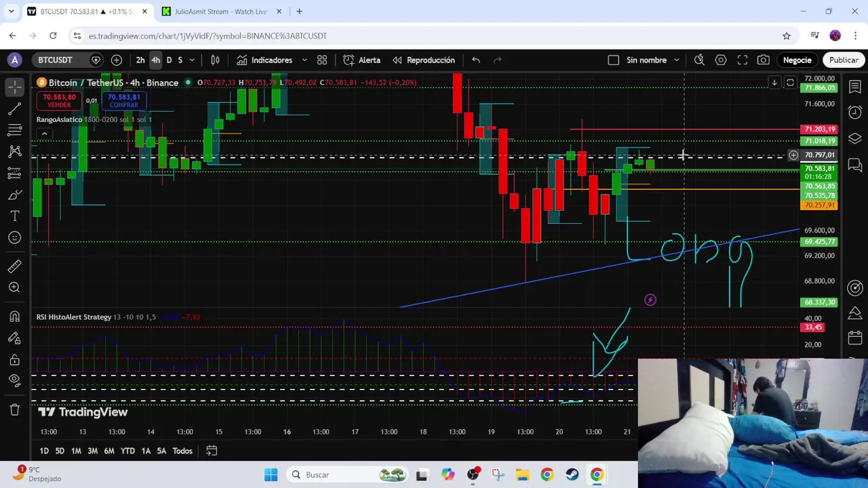
Task: Expand the Indicadores favorites dropdown arrow
Action: click(304, 60)
